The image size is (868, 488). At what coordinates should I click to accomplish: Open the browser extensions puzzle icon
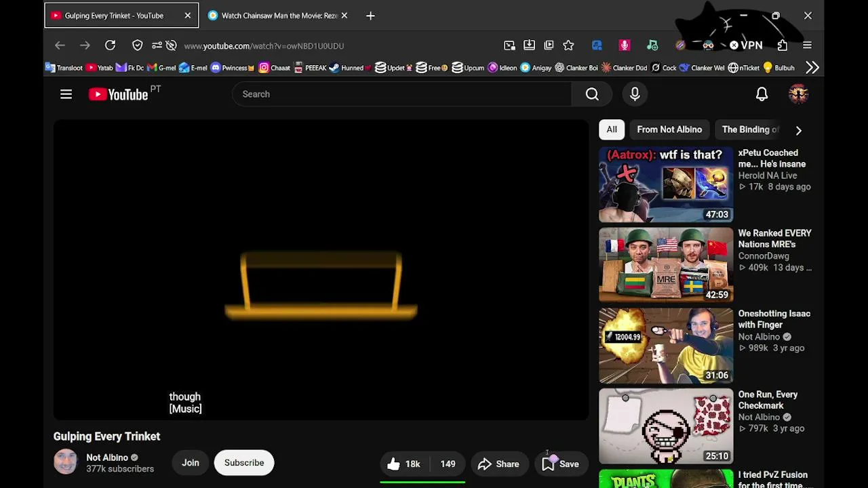(783, 45)
